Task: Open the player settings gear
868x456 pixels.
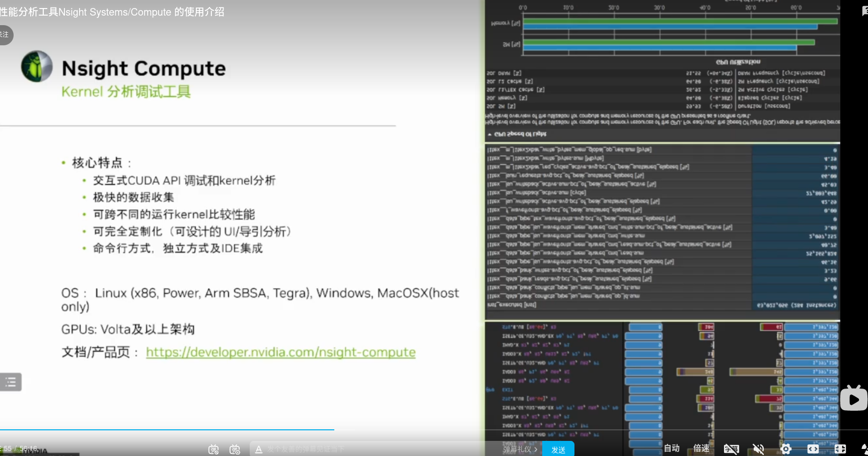Action: pos(786,448)
